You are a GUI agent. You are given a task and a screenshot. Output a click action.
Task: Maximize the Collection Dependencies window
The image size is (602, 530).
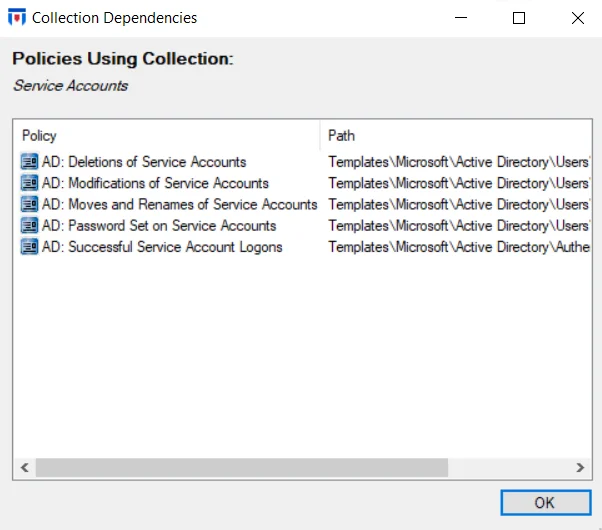click(x=519, y=18)
